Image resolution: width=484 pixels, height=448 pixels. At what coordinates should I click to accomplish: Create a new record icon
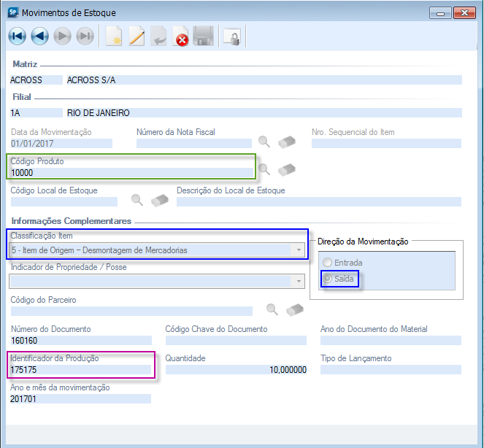point(114,36)
